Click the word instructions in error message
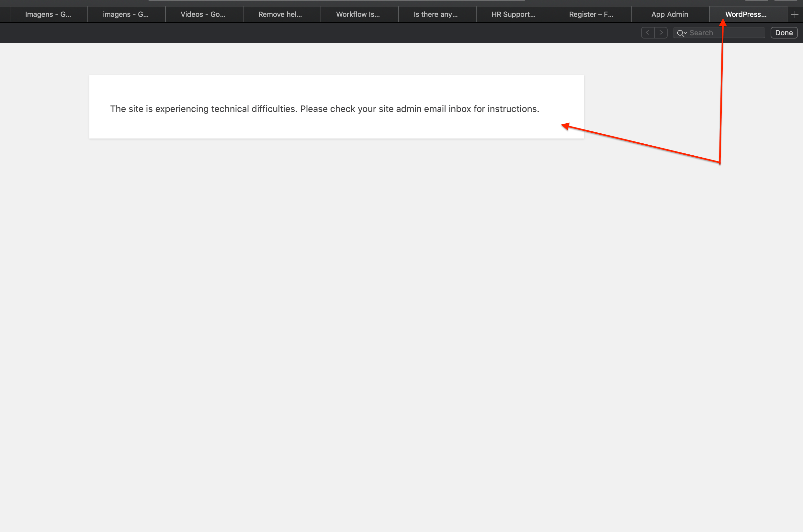 (513, 109)
